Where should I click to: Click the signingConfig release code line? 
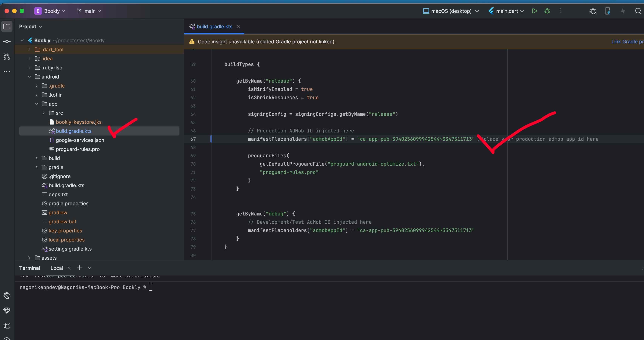(323, 114)
